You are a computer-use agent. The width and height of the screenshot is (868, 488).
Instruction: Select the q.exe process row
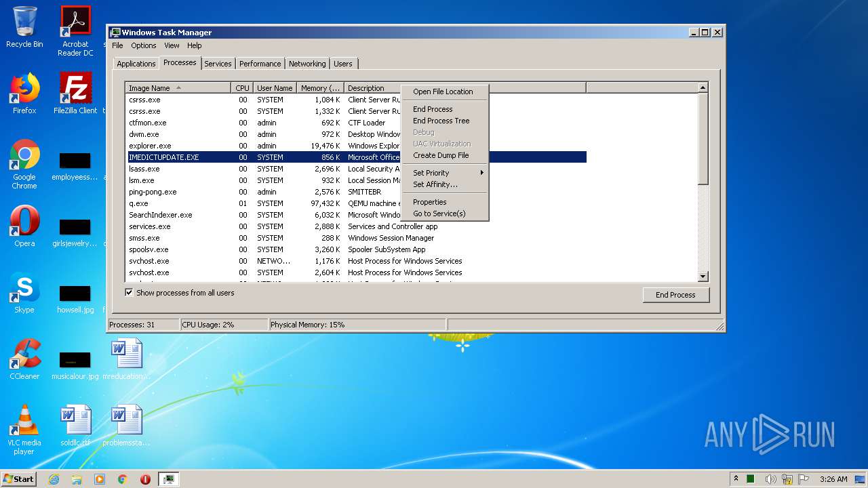[x=356, y=203]
